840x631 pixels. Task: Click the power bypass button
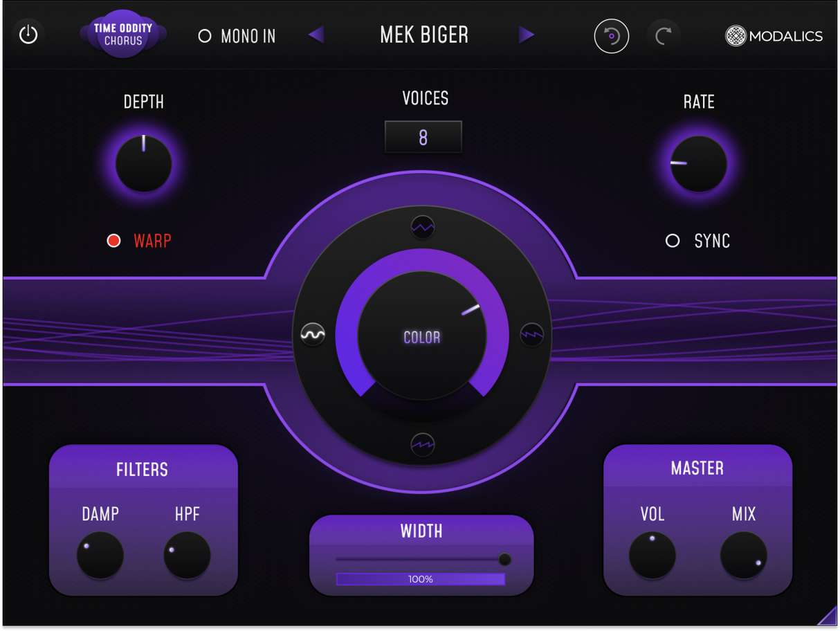pos(28,35)
